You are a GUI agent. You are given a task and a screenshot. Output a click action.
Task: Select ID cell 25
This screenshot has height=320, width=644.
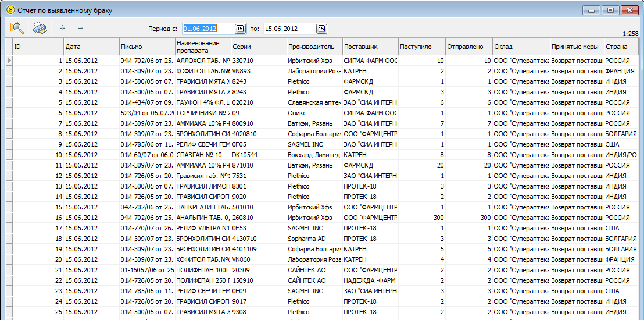coord(38,312)
